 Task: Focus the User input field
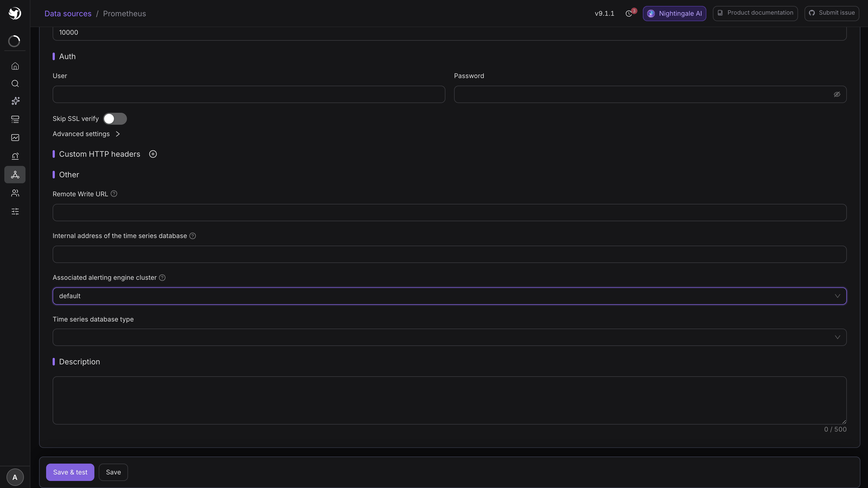point(249,94)
